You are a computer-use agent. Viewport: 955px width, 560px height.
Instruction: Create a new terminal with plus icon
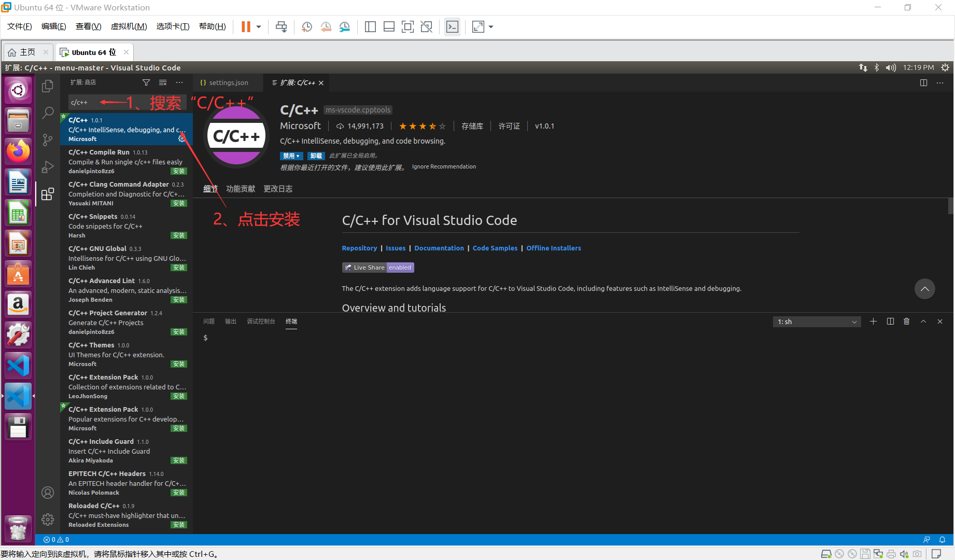tap(874, 321)
